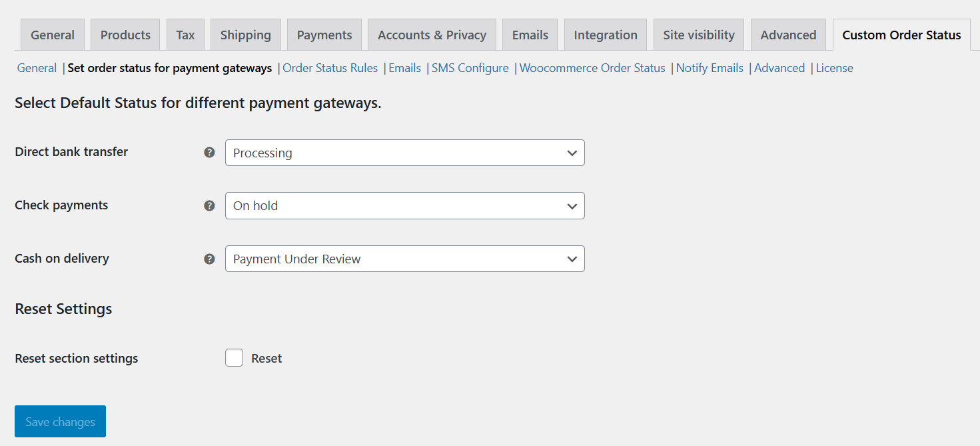Click the help icon beside Check payments
980x446 pixels.
coord(209,205)
